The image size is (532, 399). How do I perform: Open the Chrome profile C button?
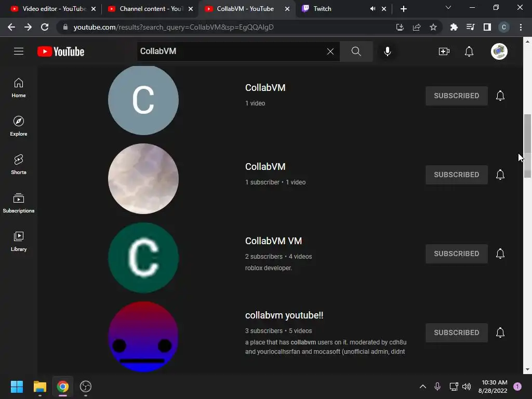(x=504, y=27)
